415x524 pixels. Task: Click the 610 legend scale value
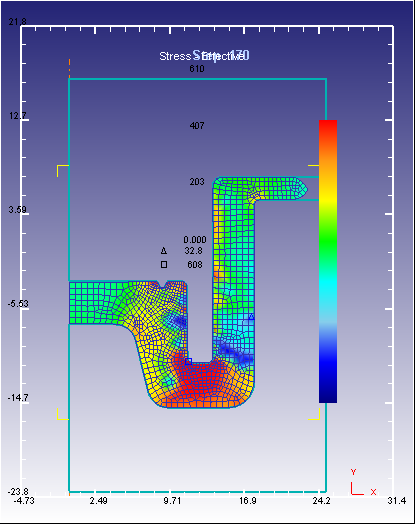pyautogui.click(x=197, y=69)
